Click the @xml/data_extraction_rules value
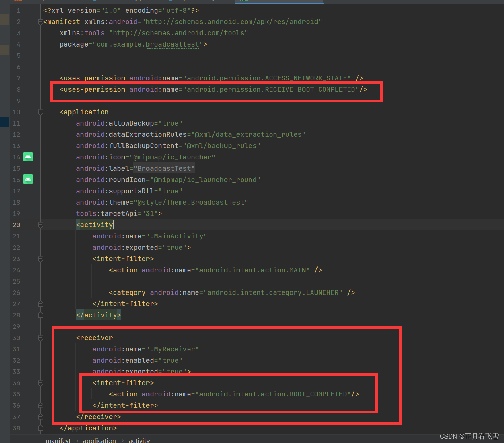504x443 pixels. (x=248, y=135)
